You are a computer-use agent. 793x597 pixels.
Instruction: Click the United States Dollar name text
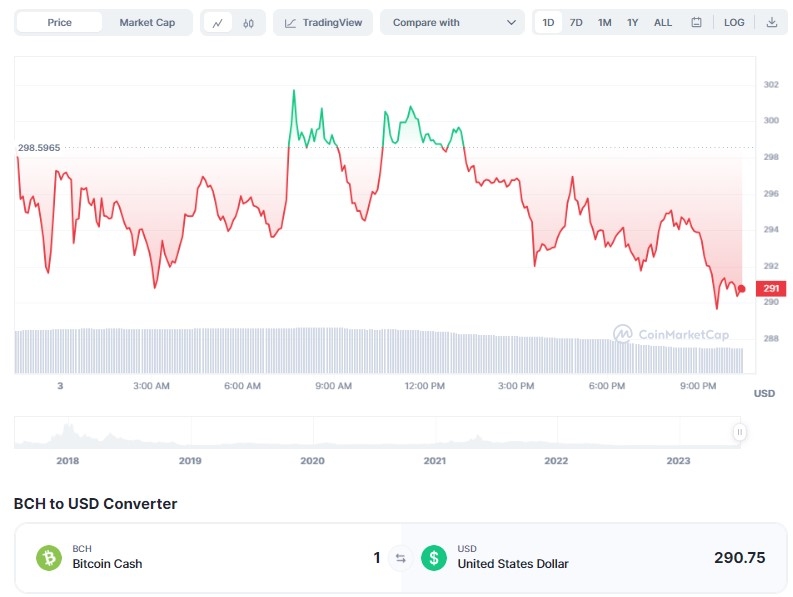(513, 564)
